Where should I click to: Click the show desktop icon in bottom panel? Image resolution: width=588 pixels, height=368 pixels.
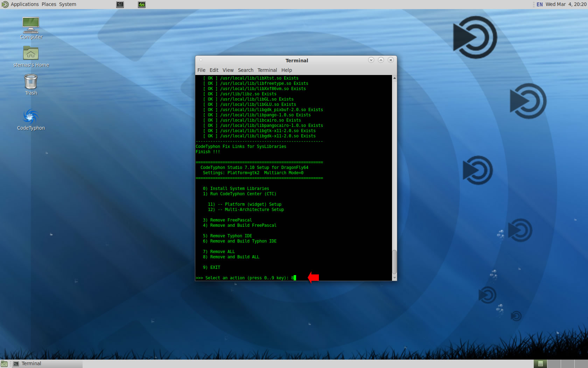tap(4, 364)
